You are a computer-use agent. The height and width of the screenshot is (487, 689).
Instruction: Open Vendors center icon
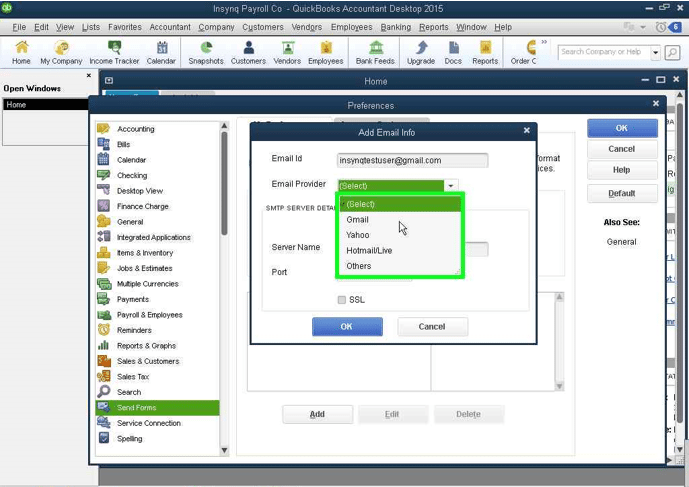click(x=287, y=52)
